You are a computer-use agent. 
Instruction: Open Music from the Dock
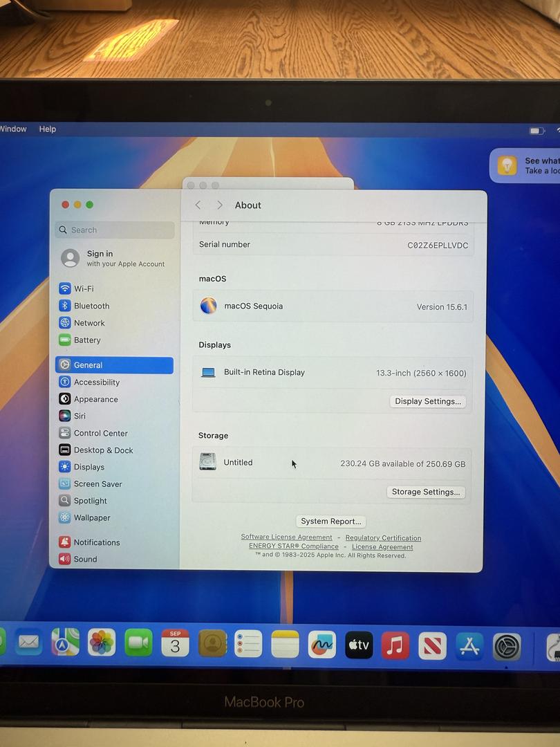coord(395,645)
